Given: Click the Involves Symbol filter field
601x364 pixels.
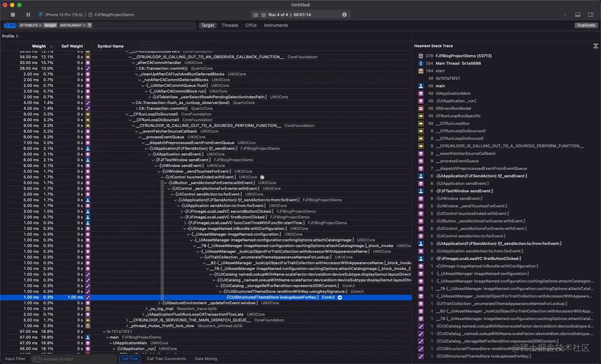Looking at the screenshot, I should [74, 359].
